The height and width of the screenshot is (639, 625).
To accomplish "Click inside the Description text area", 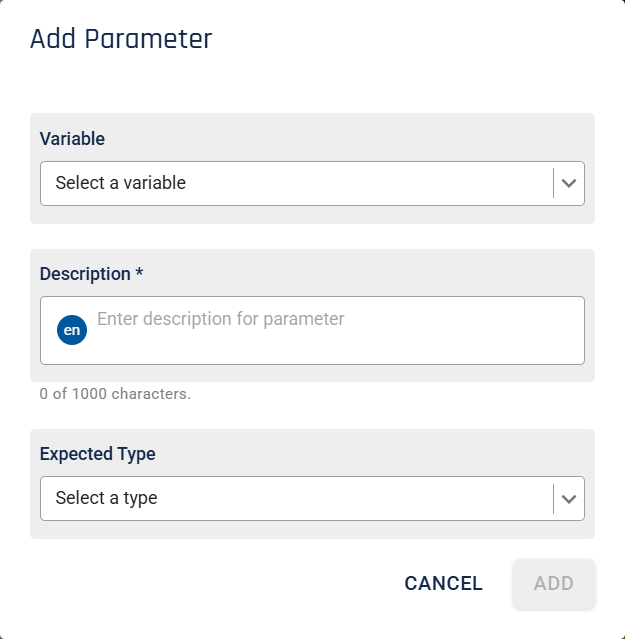I will click(x=312, y=331).
